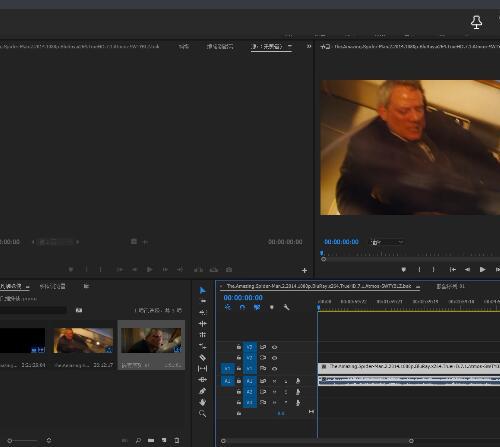Screen dimensions: 500x447
Task: Toggle V1 source patch button
Action: click(x=228, y=369)
